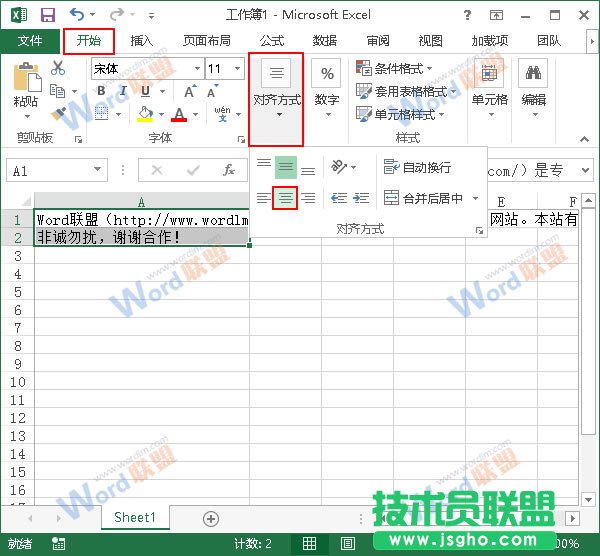
Task: Open the Help question mark
Action: 467,15
